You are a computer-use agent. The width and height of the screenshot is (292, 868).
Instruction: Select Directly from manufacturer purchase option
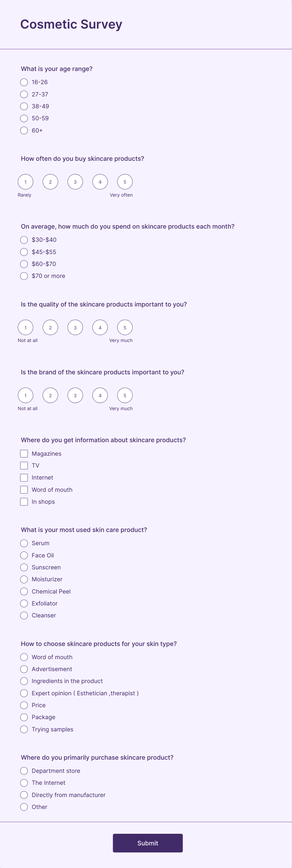pyautogui.click(x=24, y=795)
